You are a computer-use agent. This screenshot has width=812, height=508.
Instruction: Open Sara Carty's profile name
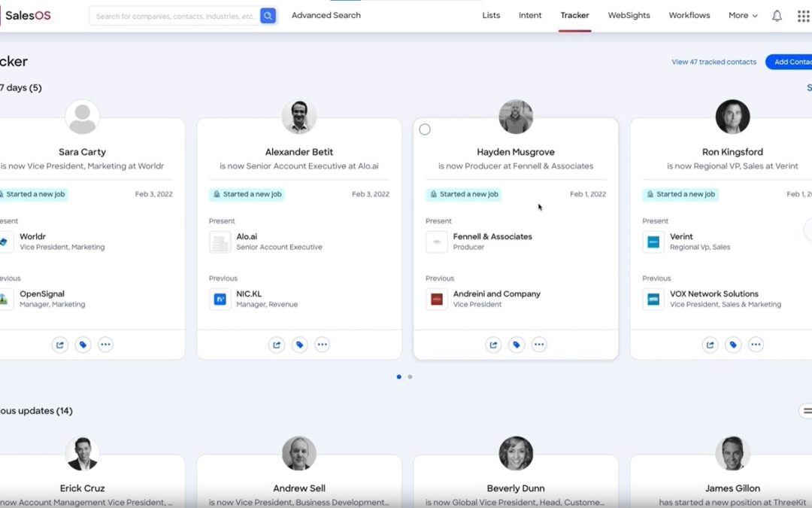pos(83,152)
